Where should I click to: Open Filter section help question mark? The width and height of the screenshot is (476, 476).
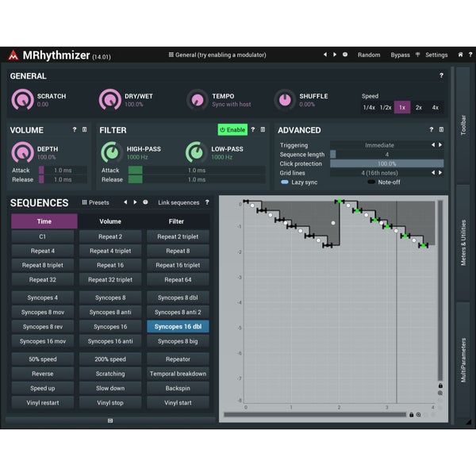253,129
